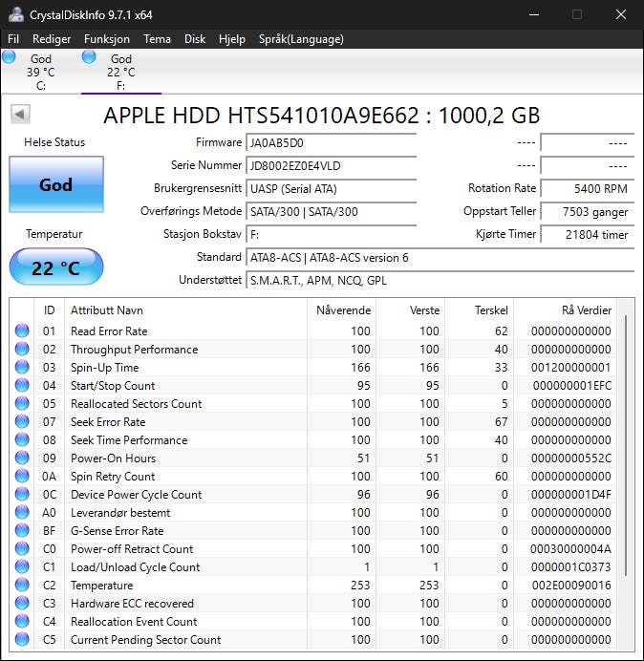Open the Tema menu

pyautogui.click(x=157, y=39)
